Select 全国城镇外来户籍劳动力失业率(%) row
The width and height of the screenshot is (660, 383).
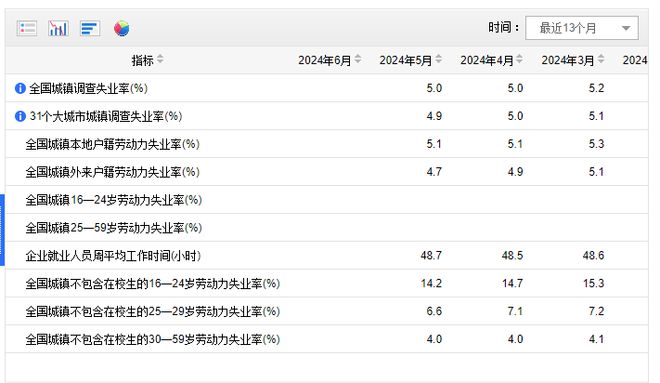pos(327,172)
